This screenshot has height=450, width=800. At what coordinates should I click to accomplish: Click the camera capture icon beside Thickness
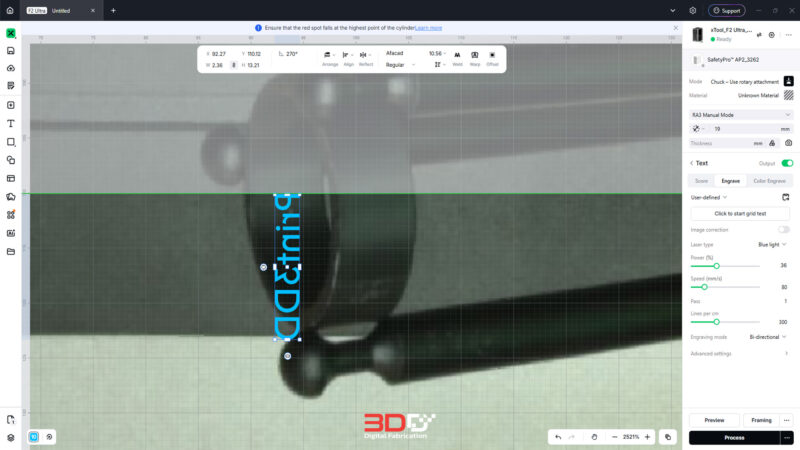coord(788,143)
